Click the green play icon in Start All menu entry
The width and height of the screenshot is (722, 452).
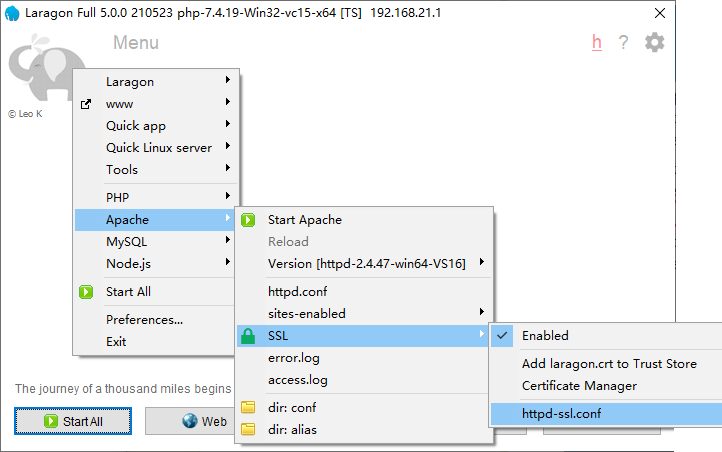pos(86,292)
